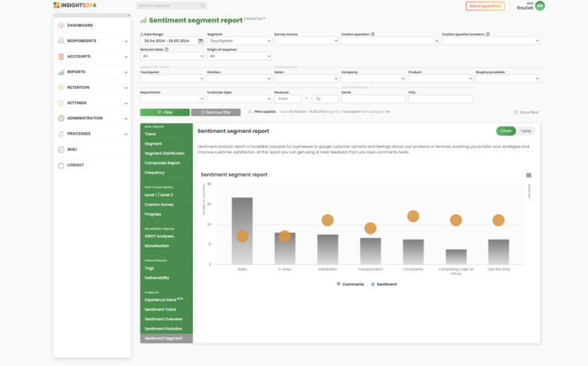Toggle Comments series in chart legend
The image size is (588, 366).
[x=350, y=284]
